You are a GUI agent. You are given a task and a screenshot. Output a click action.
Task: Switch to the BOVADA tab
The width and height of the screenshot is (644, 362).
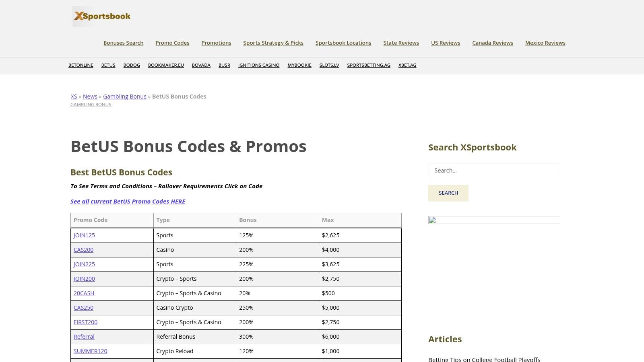[201, 65]
